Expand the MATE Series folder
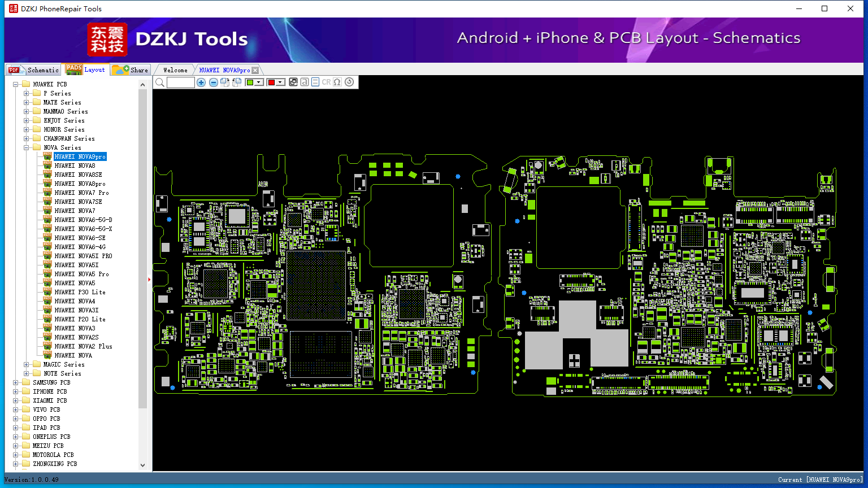The width and height of the screenshot is (868, 488). [27, 103]
